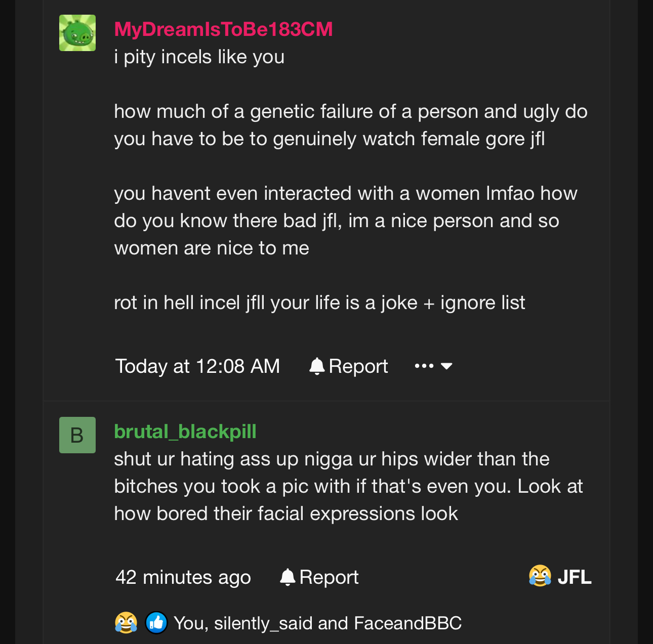Viewport: 653px width, 644px height.
Task: Click the 'ignore list' line of first post
Action: pos(319,303)
